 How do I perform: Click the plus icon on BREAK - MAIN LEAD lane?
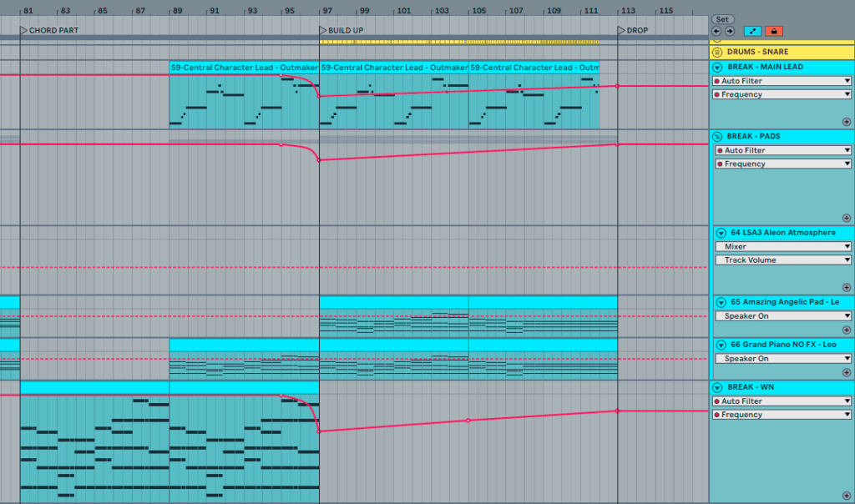coord(847,121)
